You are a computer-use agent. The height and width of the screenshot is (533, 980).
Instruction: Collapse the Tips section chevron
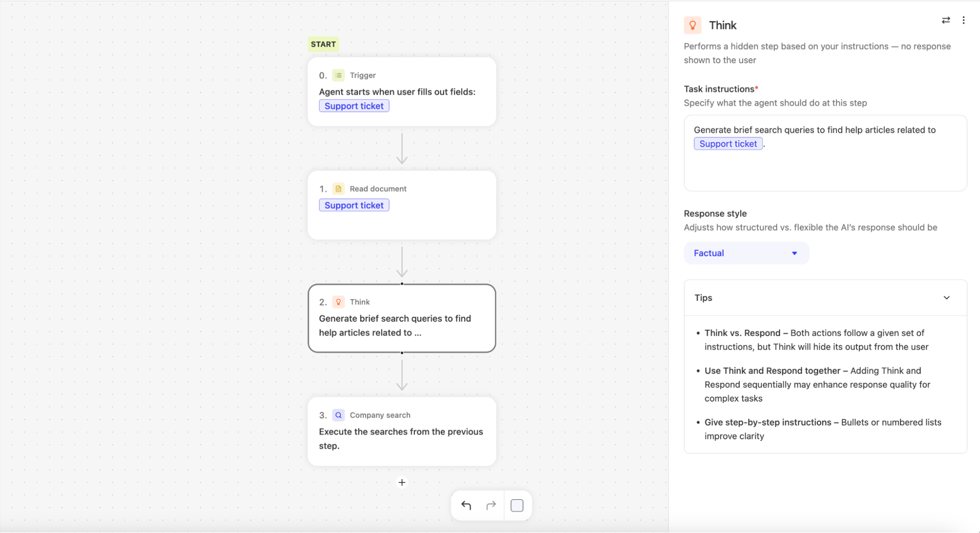946,298
